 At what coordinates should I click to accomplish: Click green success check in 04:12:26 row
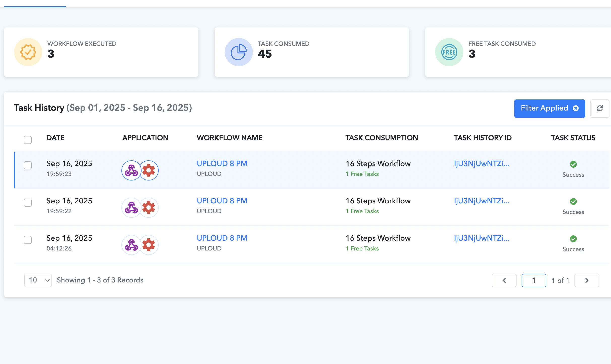pos(573,239)
